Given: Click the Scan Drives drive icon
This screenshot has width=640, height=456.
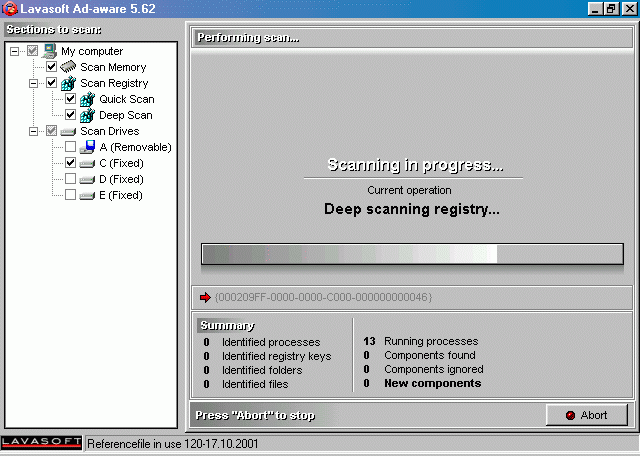Looking at the screenshot, I should pos(68,131).
